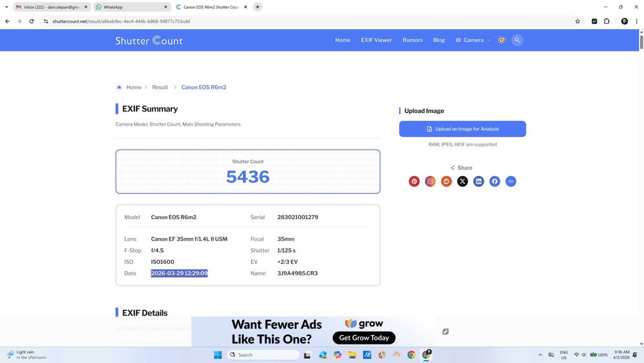Share result on Facebook

(x=495, y=181)
